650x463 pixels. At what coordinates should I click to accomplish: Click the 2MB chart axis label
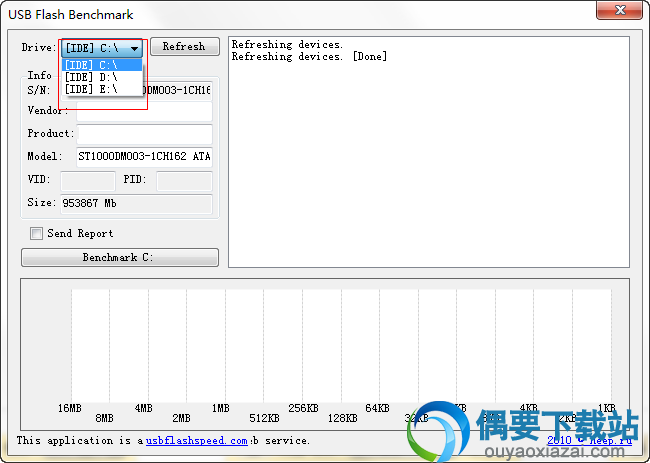tap(181, 418)
